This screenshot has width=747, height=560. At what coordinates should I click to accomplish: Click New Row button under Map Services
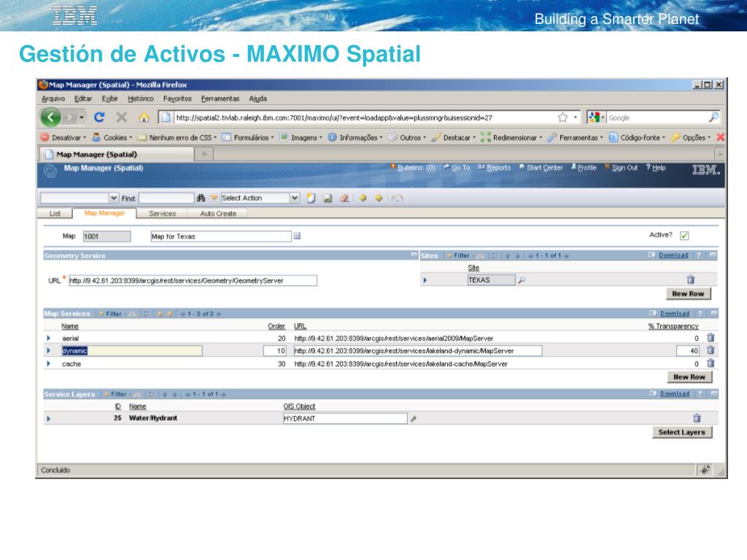(x=689, y=377)
